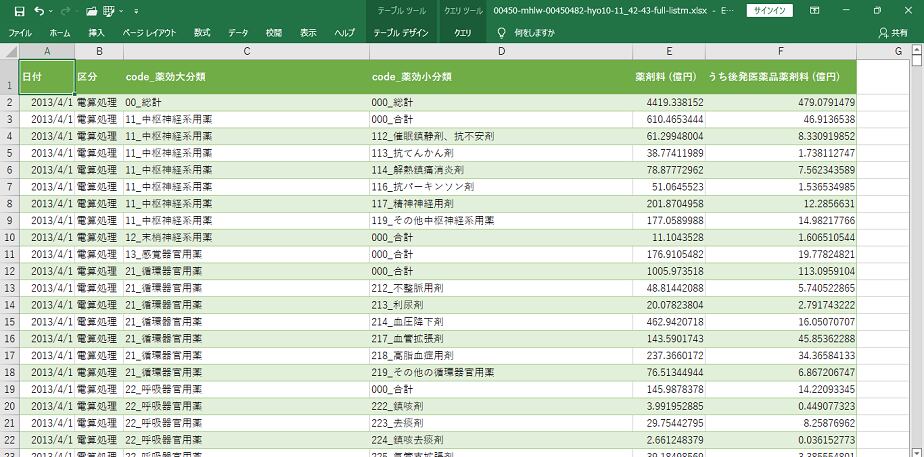Click the Undo arrow icon
924x457 pixels.
[39, 11]
